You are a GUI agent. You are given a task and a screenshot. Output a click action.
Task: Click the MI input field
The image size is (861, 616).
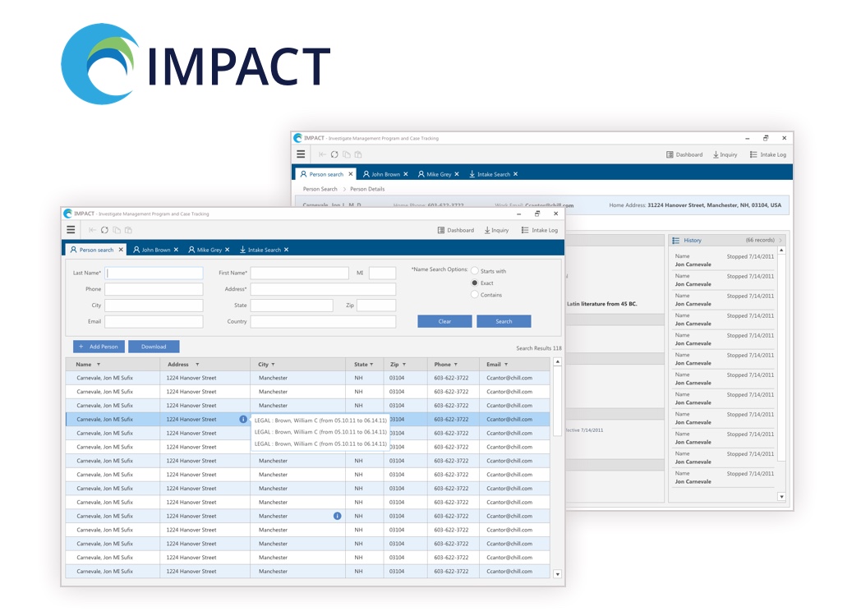(383, 273)
